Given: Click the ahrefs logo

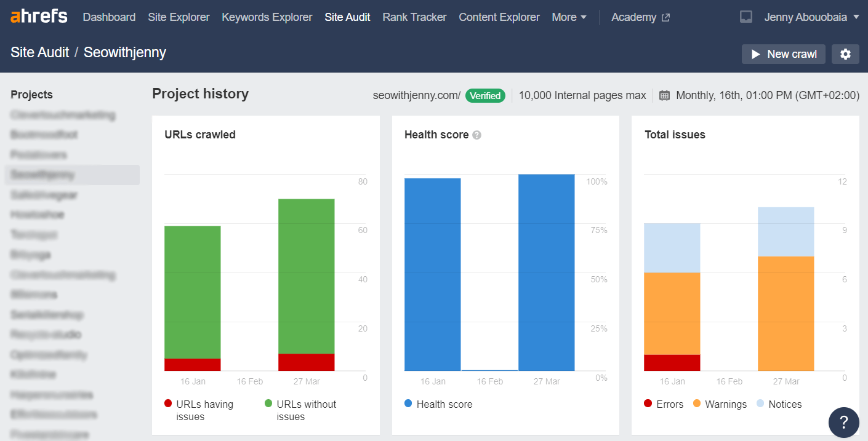Looking at the screenshot, I should (x=38, y=16).
